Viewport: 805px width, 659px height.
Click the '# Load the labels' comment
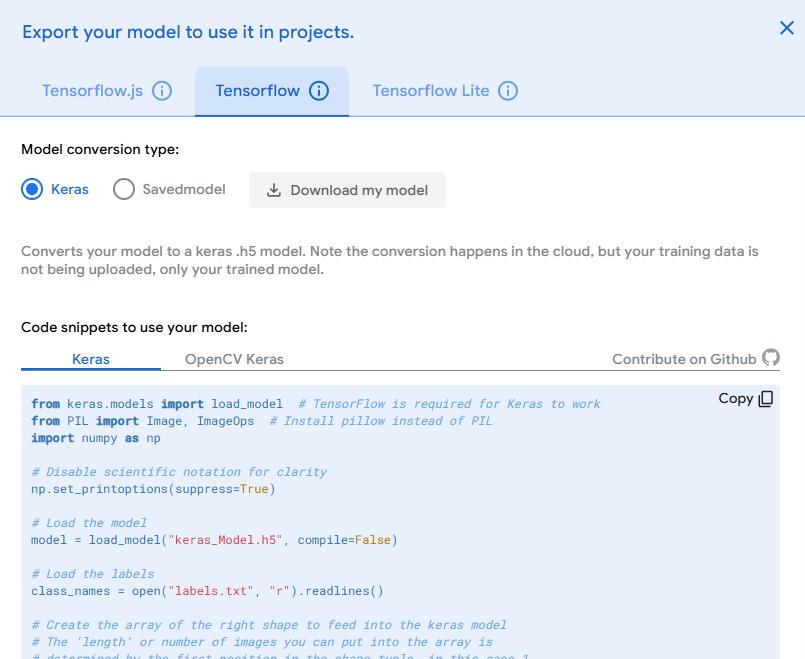[92, 574]
